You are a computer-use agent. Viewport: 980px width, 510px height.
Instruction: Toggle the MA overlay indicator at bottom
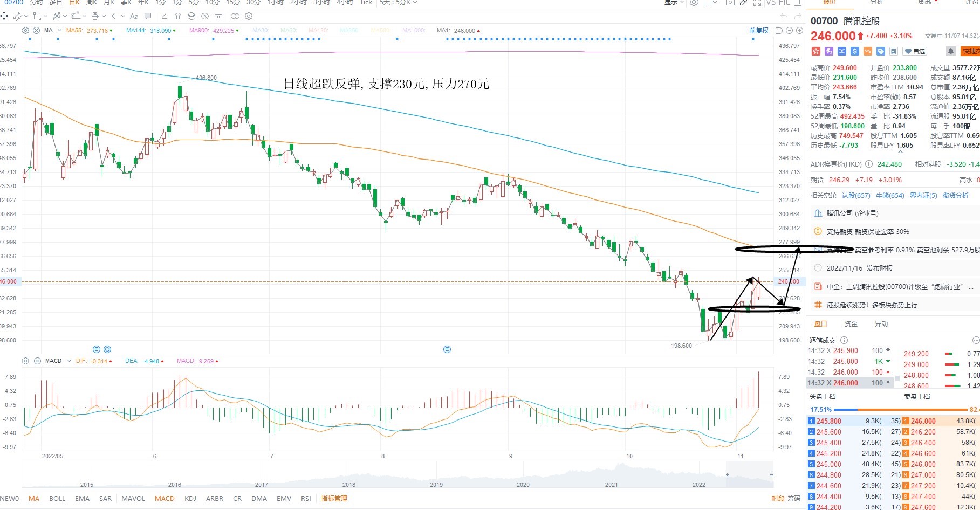[34, 499]
